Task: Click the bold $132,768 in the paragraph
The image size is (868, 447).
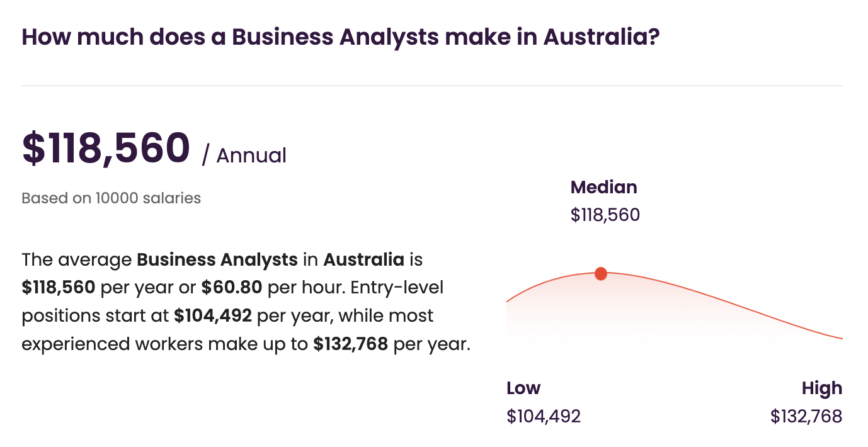Action: pyautogui.click(x=351, y=344)
